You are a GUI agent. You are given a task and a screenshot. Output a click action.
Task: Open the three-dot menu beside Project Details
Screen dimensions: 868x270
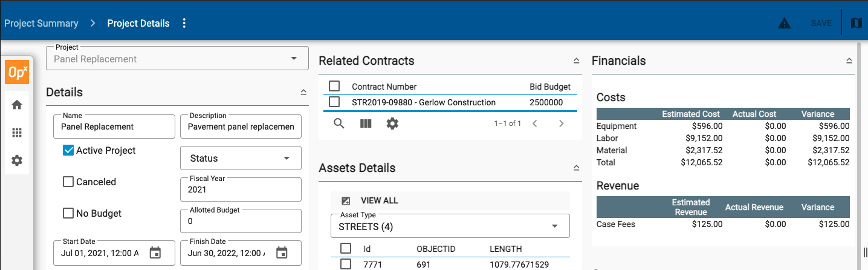click(x=184, y=24)
